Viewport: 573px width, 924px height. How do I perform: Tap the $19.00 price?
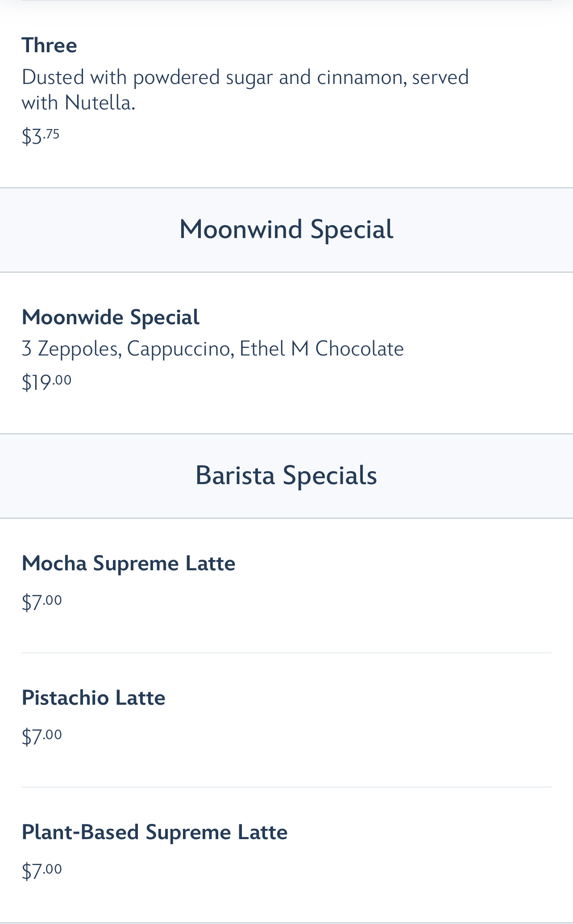click(x=46, y=382)
